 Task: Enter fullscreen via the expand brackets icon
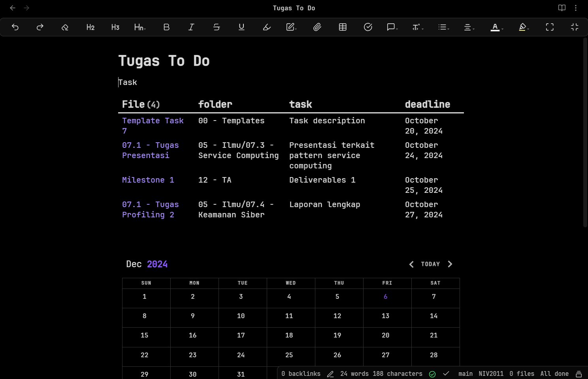[549, 27]
